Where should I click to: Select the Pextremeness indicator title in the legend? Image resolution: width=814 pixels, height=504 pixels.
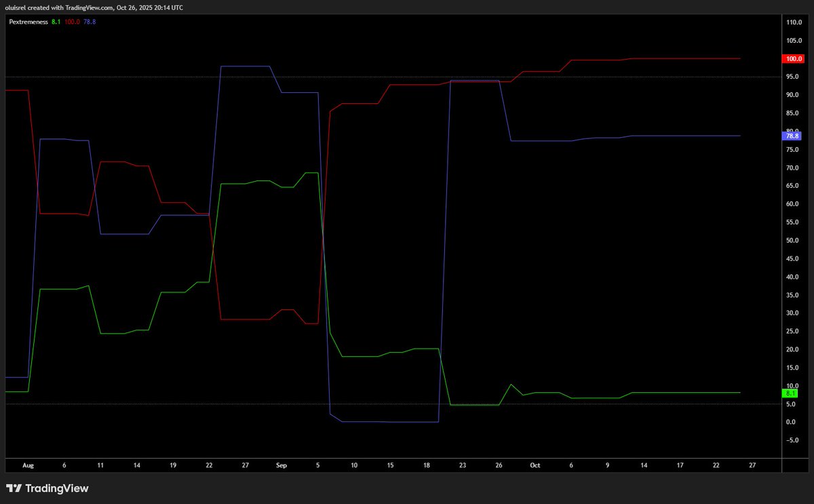(x=28, y=22)
